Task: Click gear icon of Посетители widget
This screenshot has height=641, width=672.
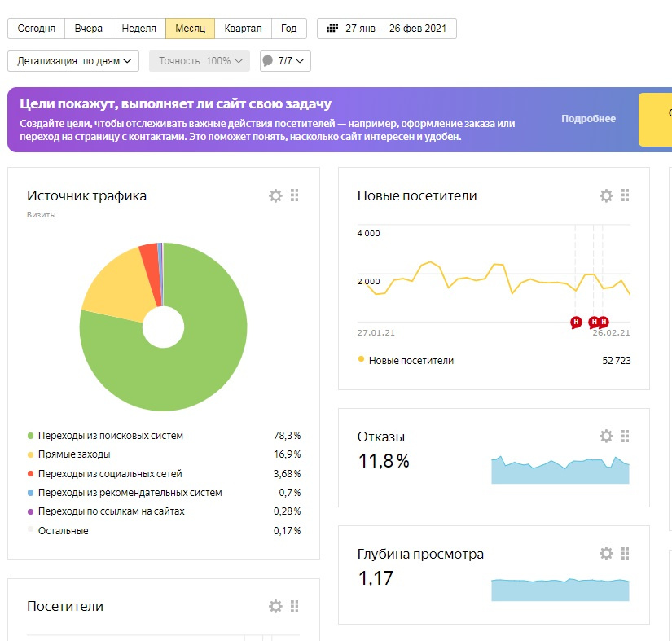Action: click(275, 606)
